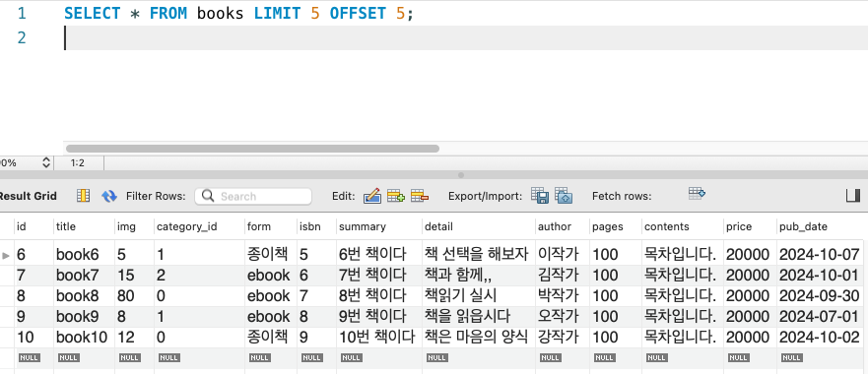This screenshot has height=374, width=868.
Task: Click the 'pub_date' column header
Action: tap(803, 226)
